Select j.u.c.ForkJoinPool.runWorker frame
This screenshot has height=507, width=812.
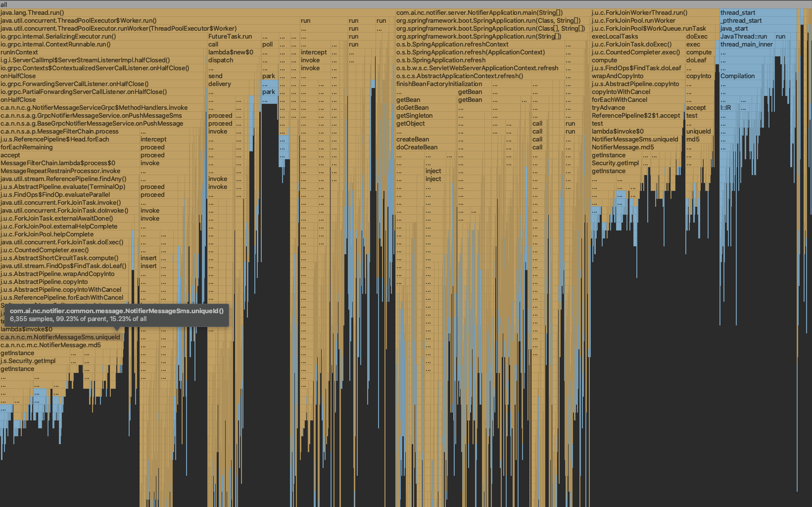[655, 20]
